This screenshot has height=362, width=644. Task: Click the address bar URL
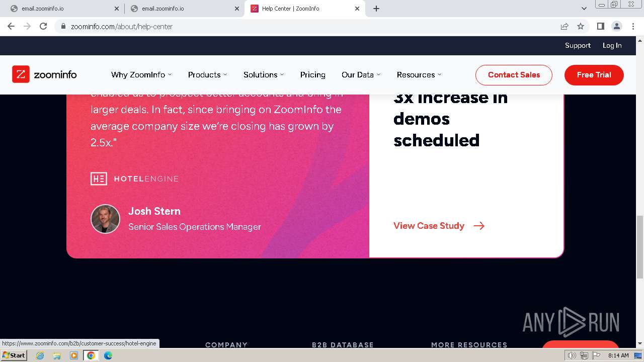pyautogui.click(x=122, y=26)
